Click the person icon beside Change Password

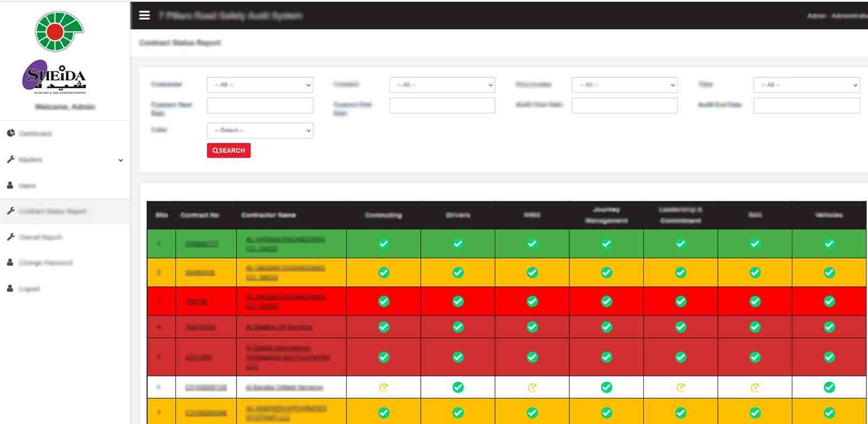10,262
